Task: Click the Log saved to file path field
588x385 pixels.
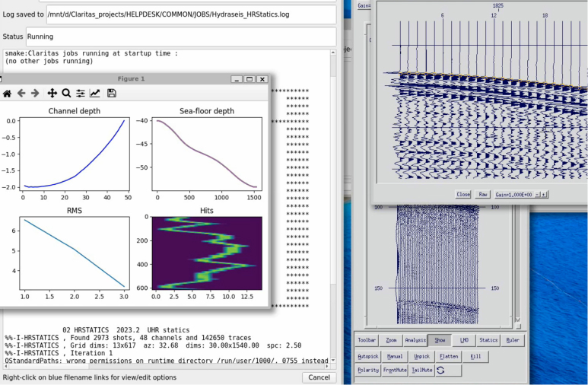Action: click(190, 14)
